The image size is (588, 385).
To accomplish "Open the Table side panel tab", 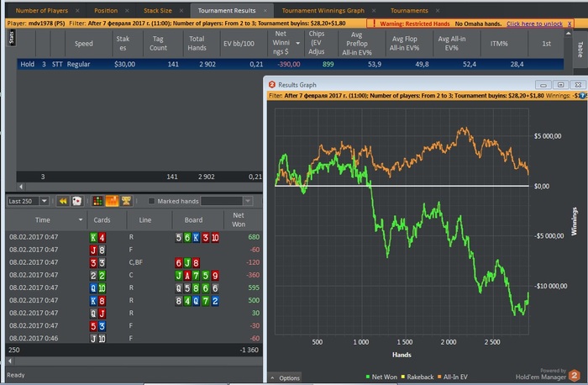I will [x=580, y=49].
